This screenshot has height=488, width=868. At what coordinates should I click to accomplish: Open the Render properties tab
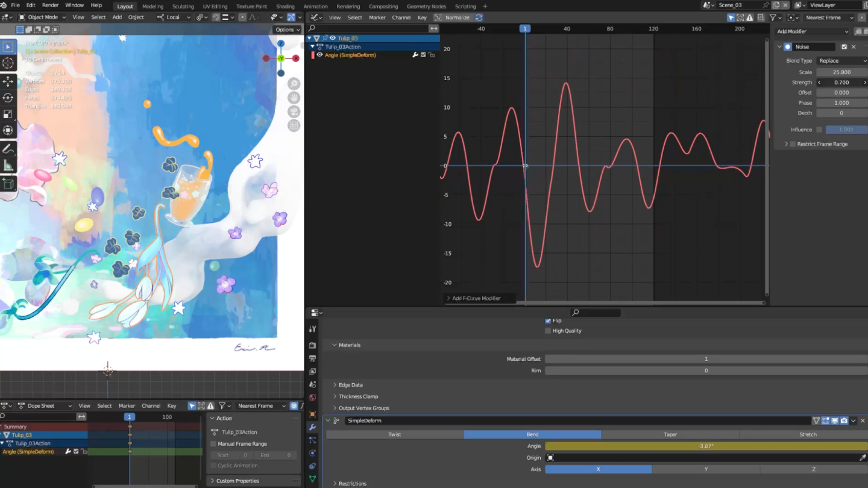pos(312,345)
